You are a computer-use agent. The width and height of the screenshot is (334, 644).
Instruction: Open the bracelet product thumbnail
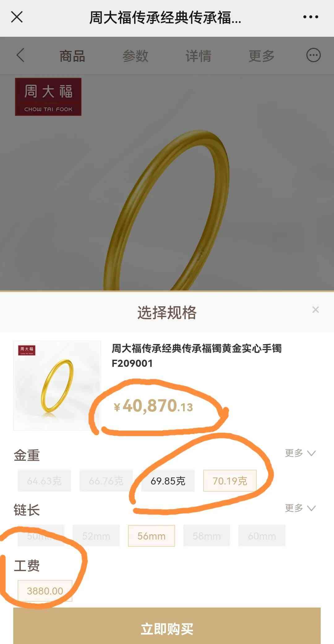[x=57, y=385]
